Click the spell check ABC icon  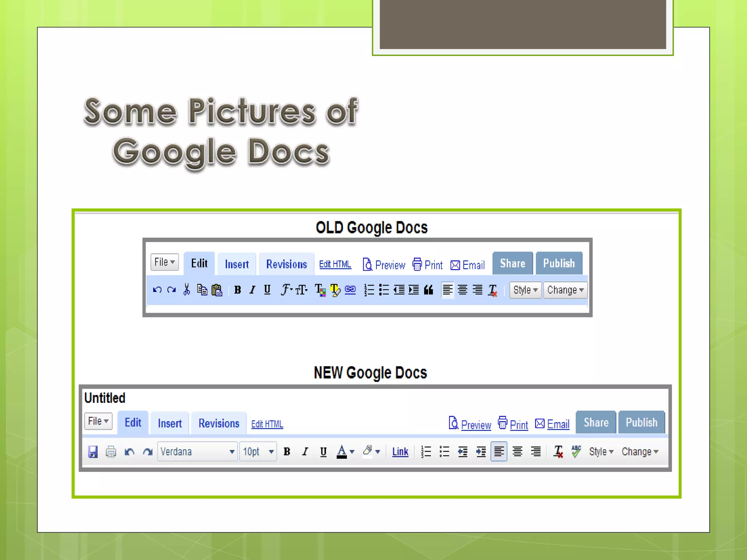(x=576, y=451)
